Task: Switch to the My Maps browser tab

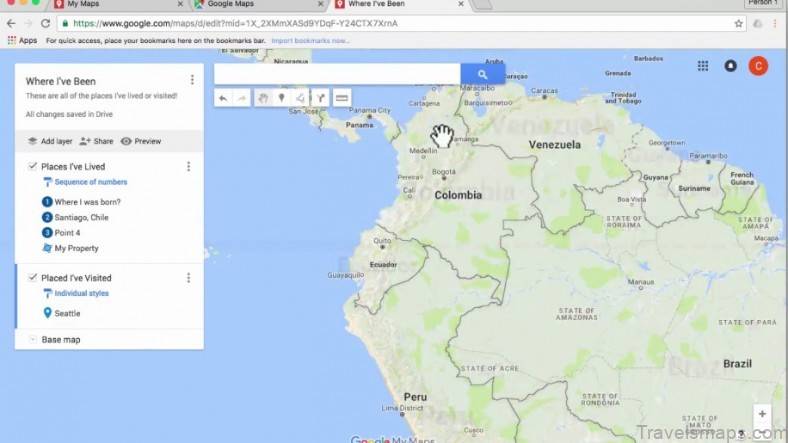Action: pos(90,5)
